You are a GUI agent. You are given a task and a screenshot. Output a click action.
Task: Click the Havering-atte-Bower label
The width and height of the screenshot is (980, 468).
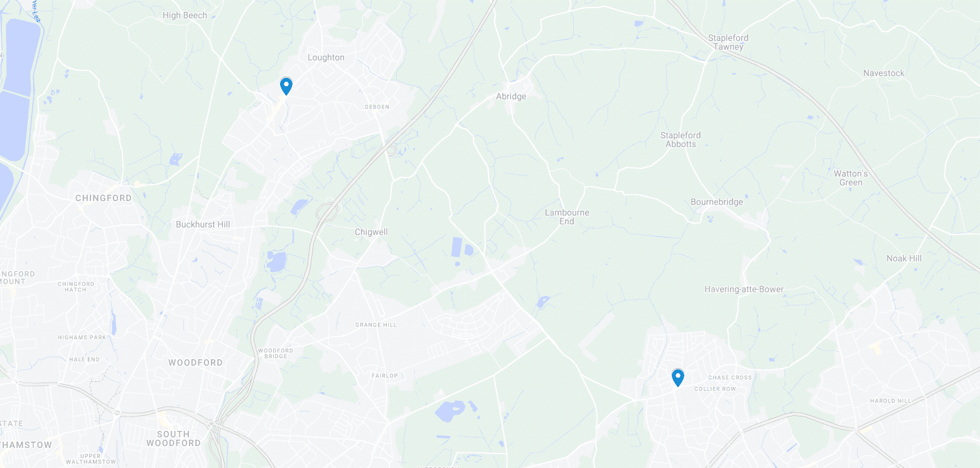tap(744, 290)
